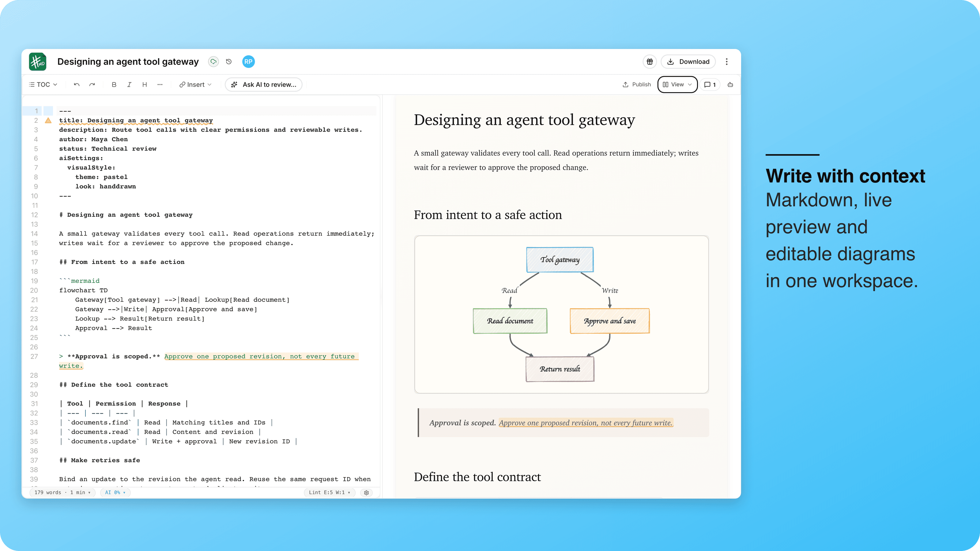Click the Publish button
The width and height of the screenshot is (980, 551).
pyautogui.click(x=636, y=84)
